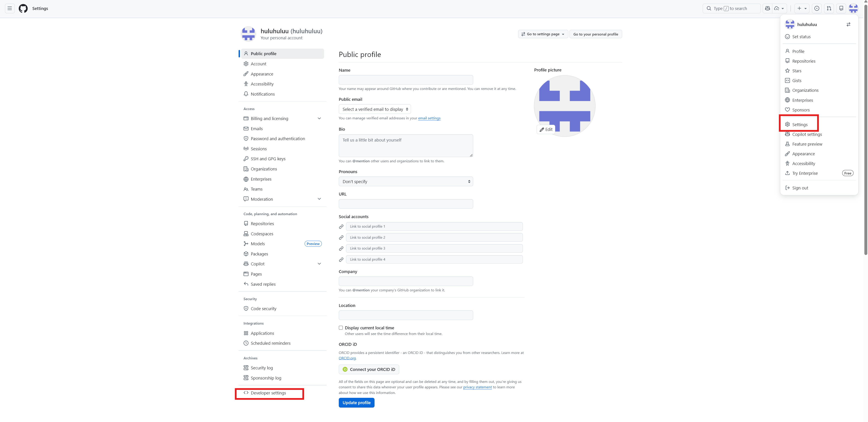Click the Edit pencil on profile picture
Screen dimensions: 868x422
coord(546,129)
